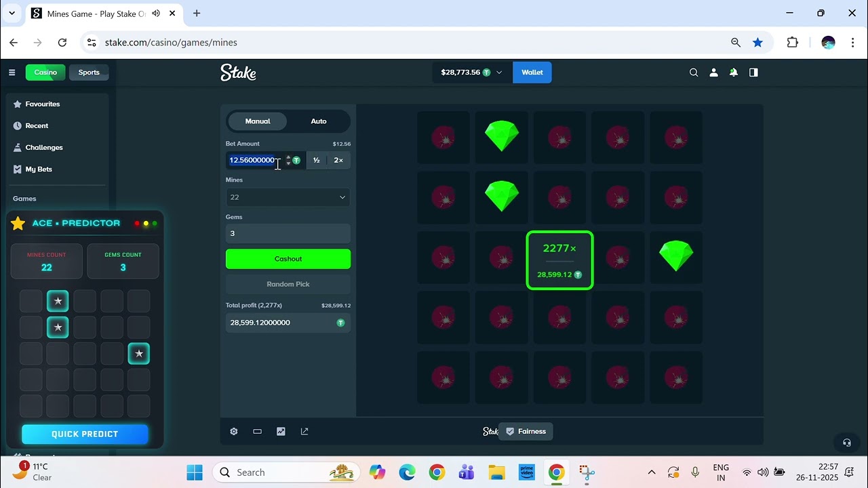Bookmark this page with the star icon
The width and height of the screenshot is (868, 488).
click(x=757, y=42)
